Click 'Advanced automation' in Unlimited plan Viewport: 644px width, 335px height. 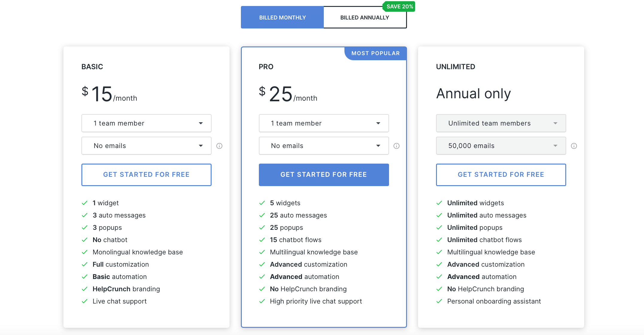pyautogui.click(x=482, y=277)
